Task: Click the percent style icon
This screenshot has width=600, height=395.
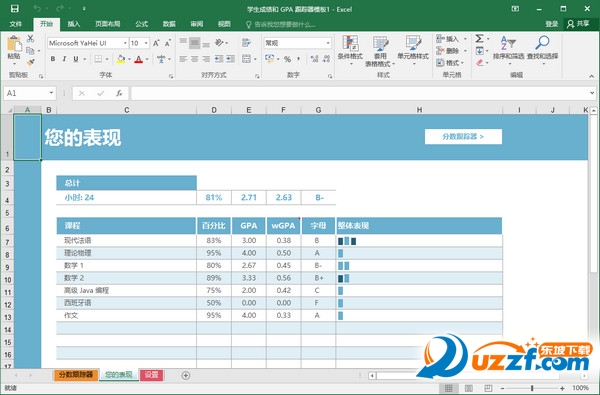Action: [x=287, y=59]
